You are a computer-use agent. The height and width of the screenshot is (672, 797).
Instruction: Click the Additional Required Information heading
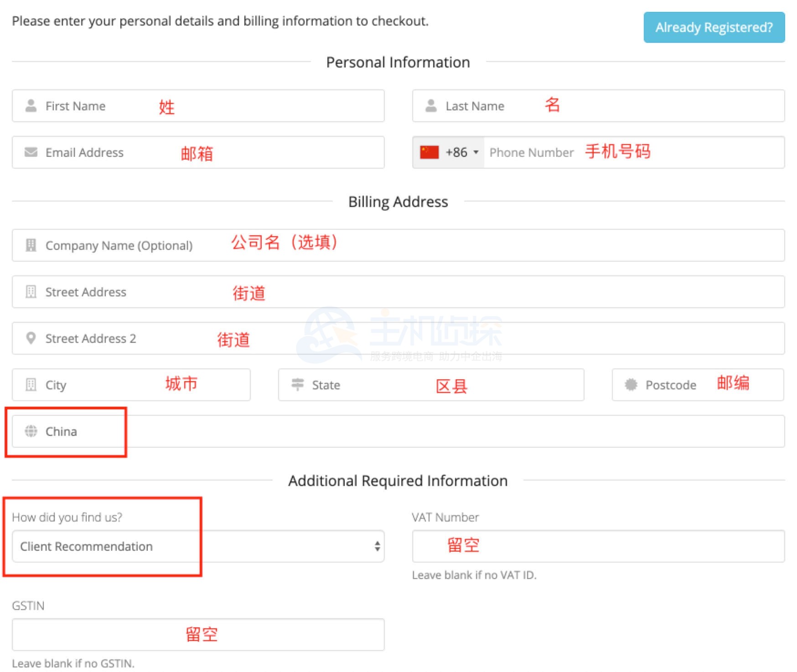pos(398,481)
